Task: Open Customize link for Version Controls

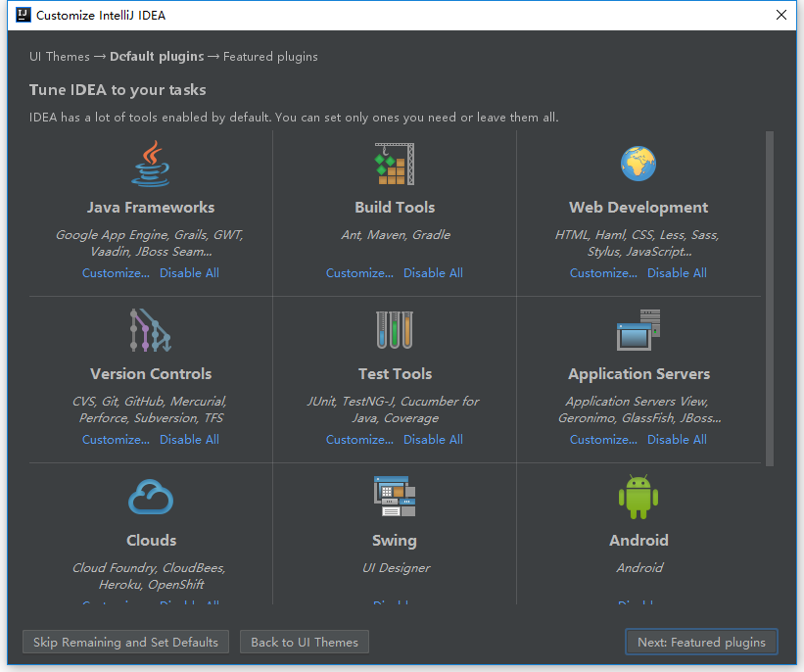Action: coord(116,440)
